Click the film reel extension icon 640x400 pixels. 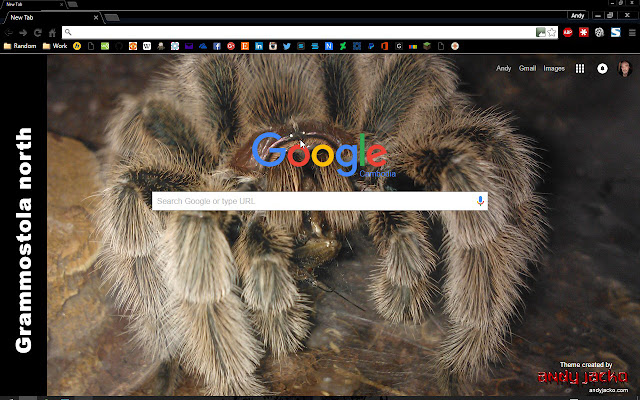point(599,33)
